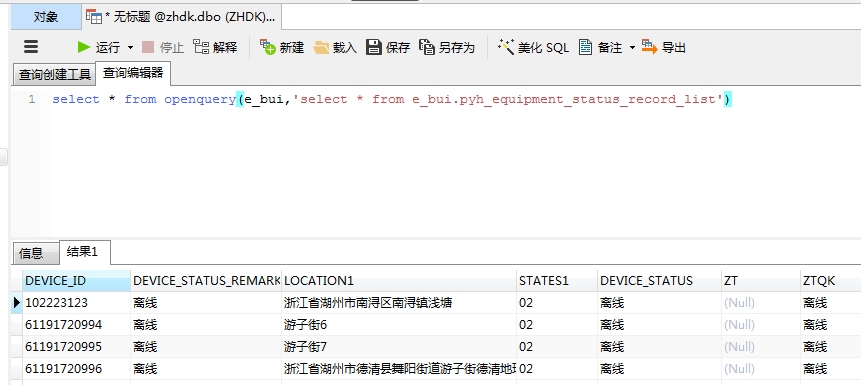This screenshot has width=861, height=385.
Task: Click the STATES1 value 02 in row 61191720995
Action: (557, 347)
